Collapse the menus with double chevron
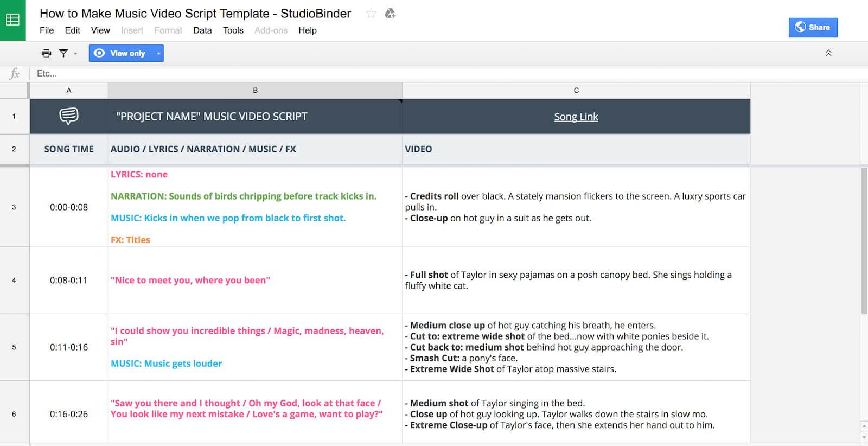The height and width of the screenshot is (446, 868). click(828, 53)
